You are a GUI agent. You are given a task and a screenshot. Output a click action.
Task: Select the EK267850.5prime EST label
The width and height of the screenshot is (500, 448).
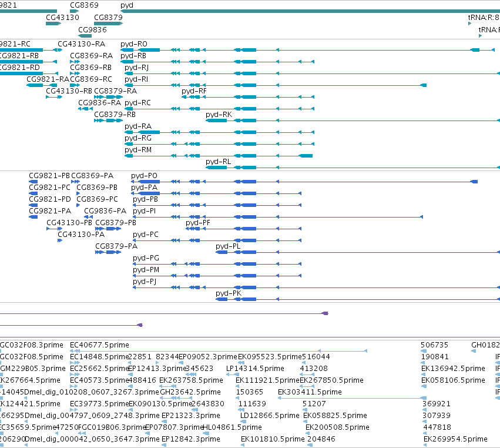331,381
